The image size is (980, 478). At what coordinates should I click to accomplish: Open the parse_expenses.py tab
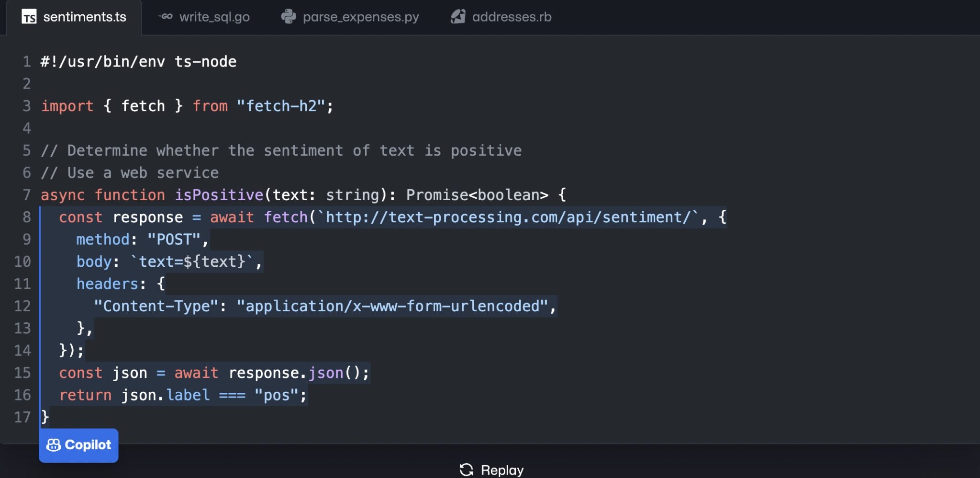click(350, 17)
